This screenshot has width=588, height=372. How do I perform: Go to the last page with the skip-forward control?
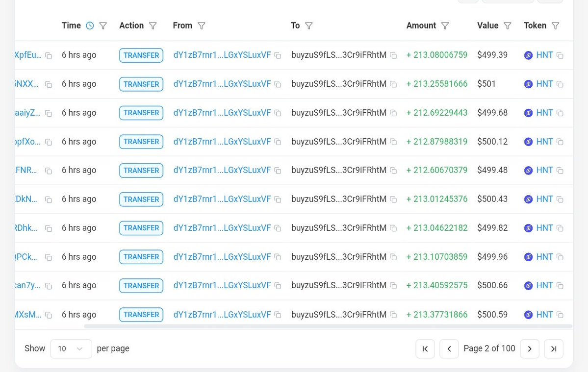tap(554, 348)
